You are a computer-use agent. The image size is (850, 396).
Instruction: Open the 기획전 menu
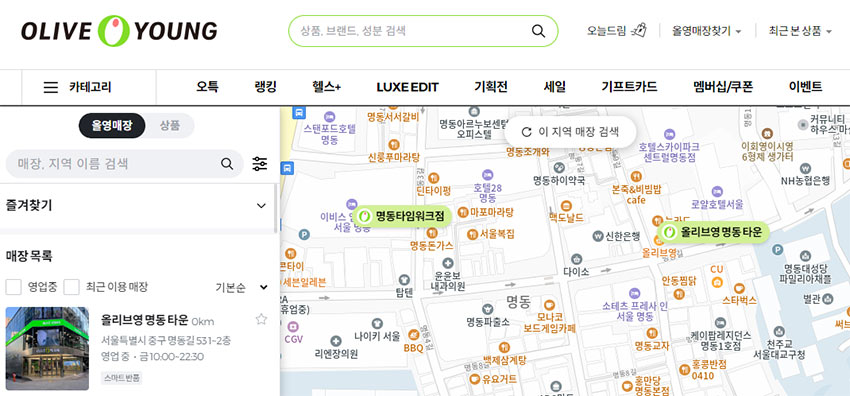tap(491, 87)
